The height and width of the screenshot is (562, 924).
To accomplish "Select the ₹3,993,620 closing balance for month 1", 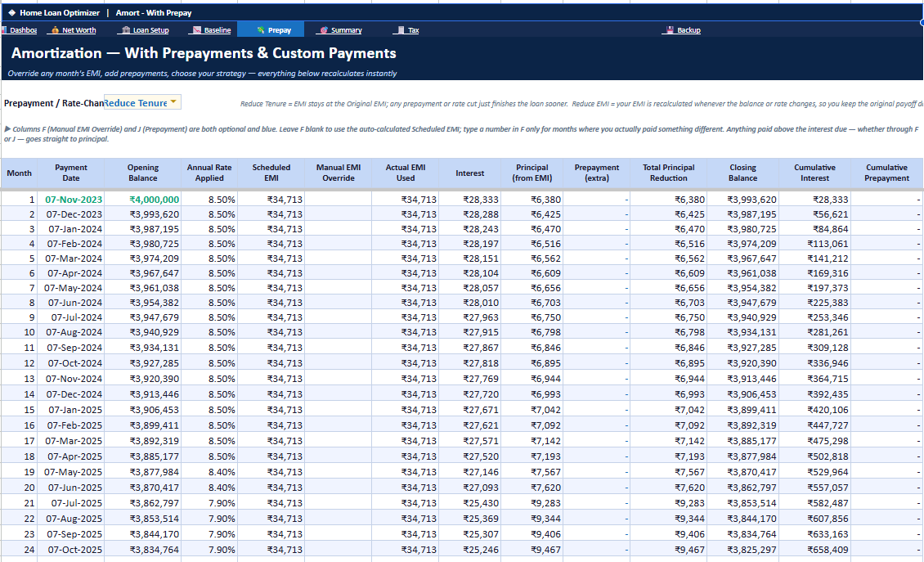I will click(742, 200).
